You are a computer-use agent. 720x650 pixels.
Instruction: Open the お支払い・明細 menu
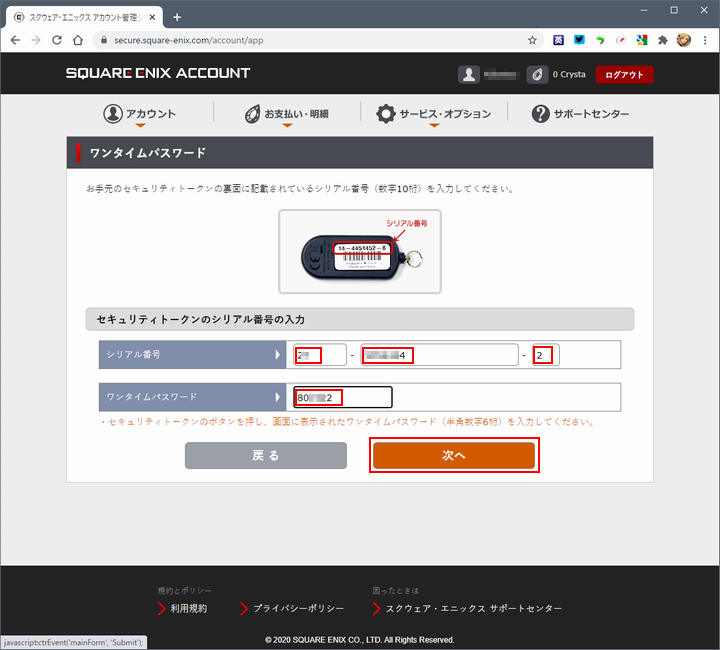point(287,114)
